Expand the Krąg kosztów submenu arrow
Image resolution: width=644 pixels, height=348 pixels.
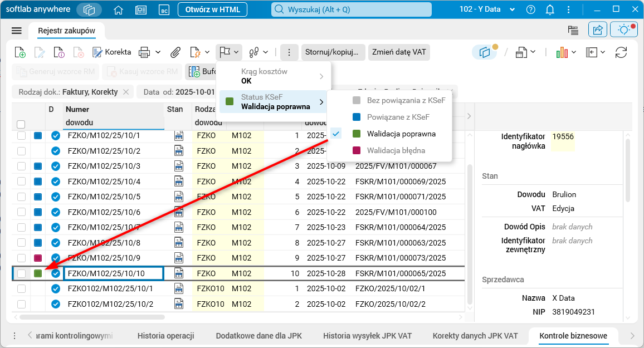pos(321,76)
